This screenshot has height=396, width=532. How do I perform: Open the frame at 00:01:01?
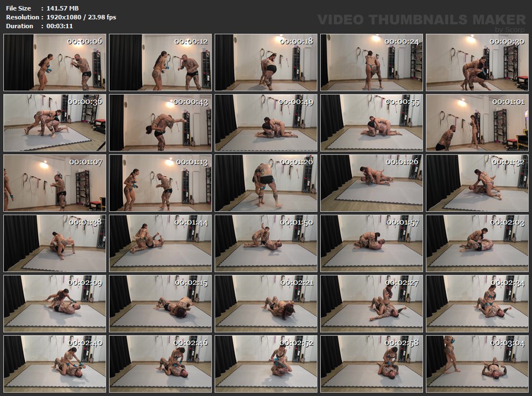(477, 123)
